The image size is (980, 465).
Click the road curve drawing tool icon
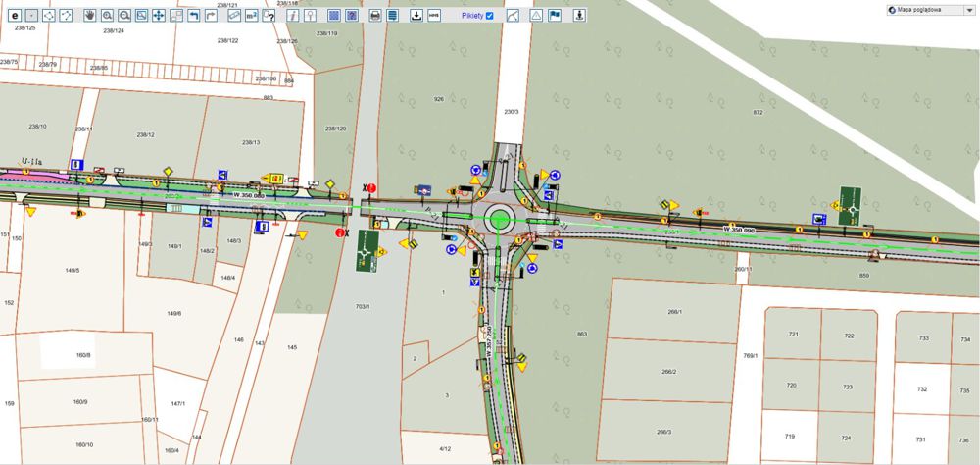[513, 16]
